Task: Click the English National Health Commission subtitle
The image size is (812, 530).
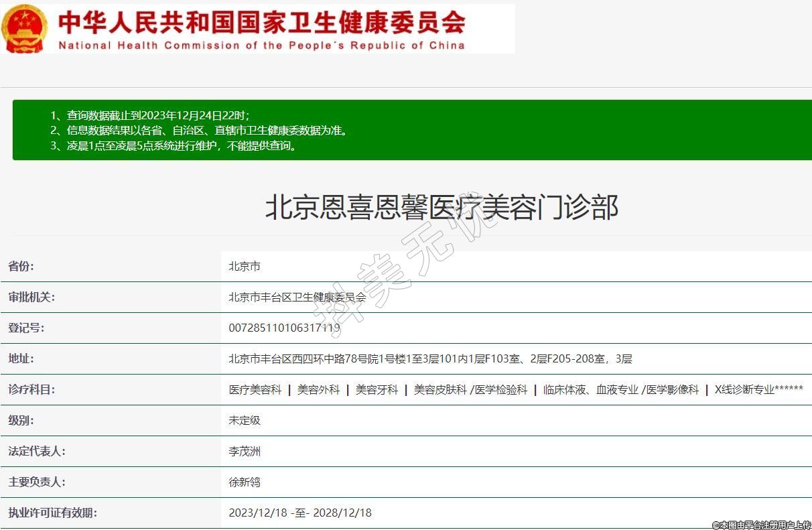Action: [261, 46]
